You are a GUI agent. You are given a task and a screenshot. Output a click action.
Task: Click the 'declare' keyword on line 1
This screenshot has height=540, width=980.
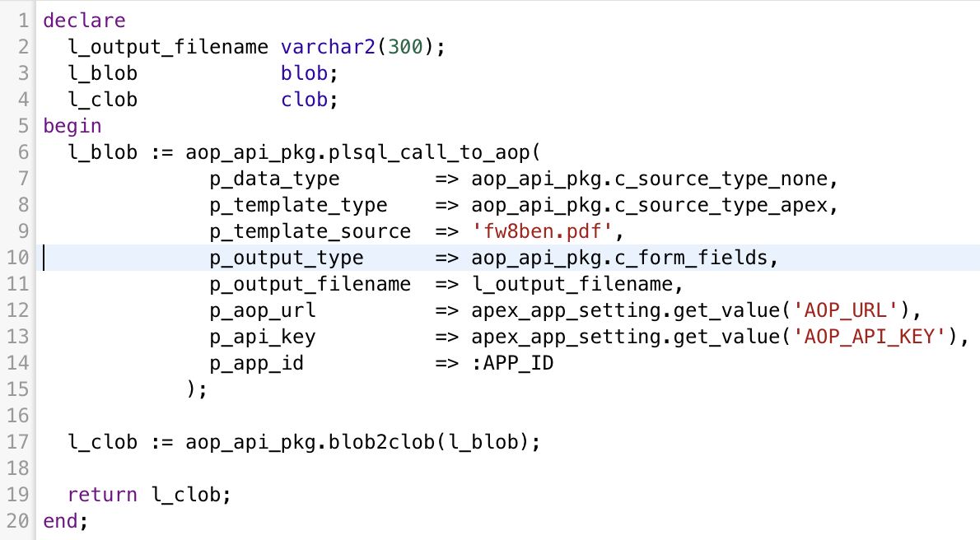[x=84, y=21]
